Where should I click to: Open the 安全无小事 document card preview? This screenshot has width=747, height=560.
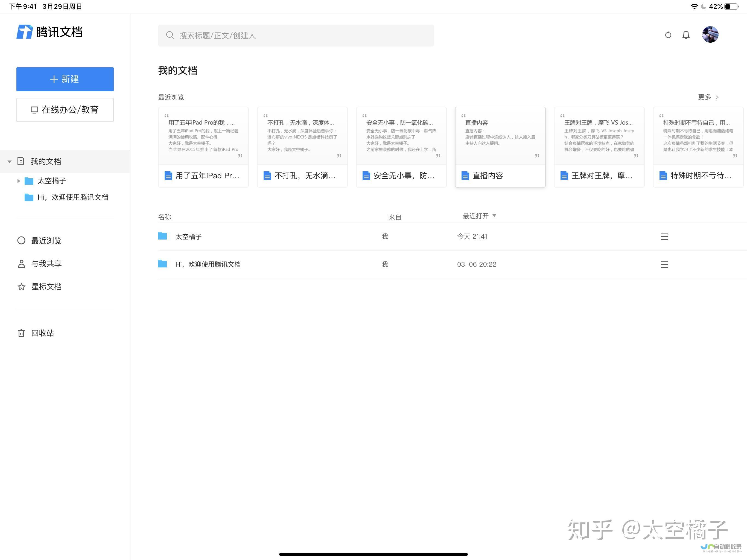tap(401, 136)
